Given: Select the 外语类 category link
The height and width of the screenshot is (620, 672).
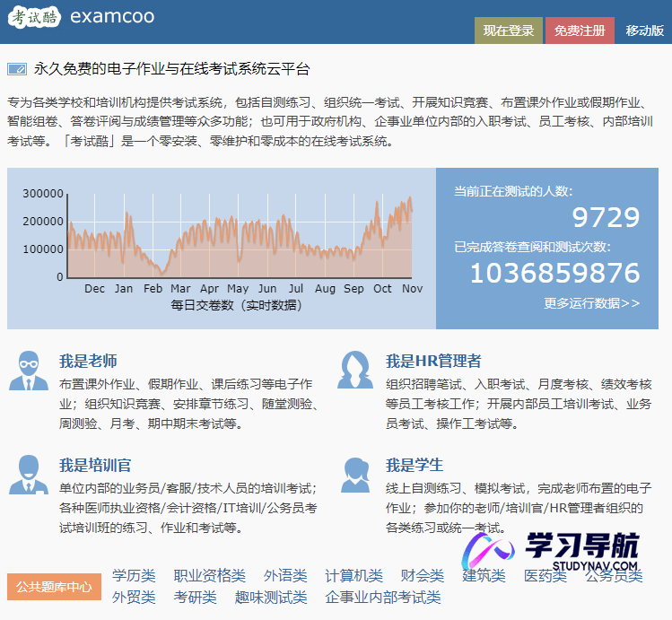Looking at the screenshot, I should 285,576.
